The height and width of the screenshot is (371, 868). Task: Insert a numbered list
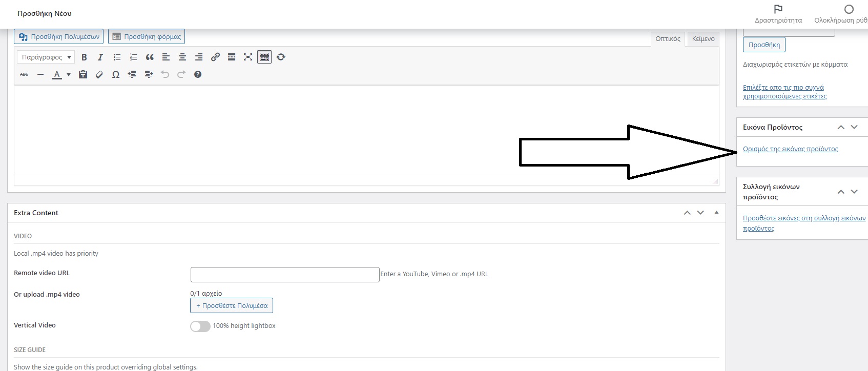point(133,57)
